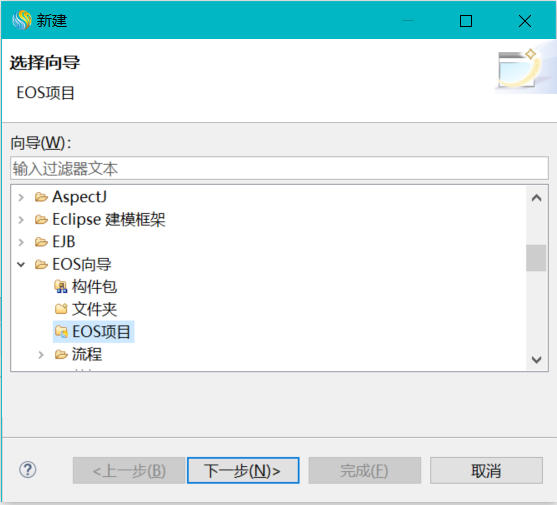Expand the AspectJ tree node

21,197
